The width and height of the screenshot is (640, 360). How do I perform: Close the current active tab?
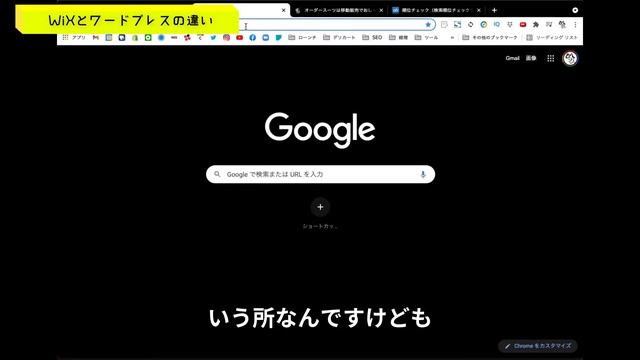pyautogui.click(x=284, y=10)
